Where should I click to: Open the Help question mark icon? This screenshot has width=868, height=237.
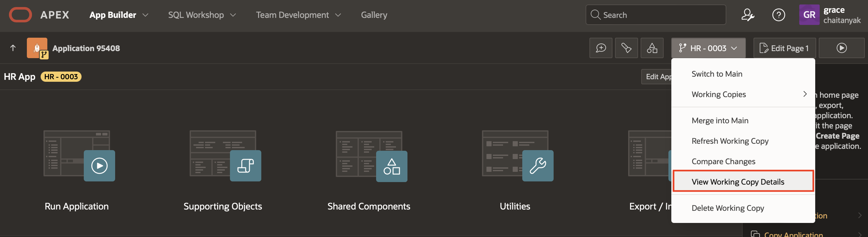pyautogui.click(x=778, y=15)
